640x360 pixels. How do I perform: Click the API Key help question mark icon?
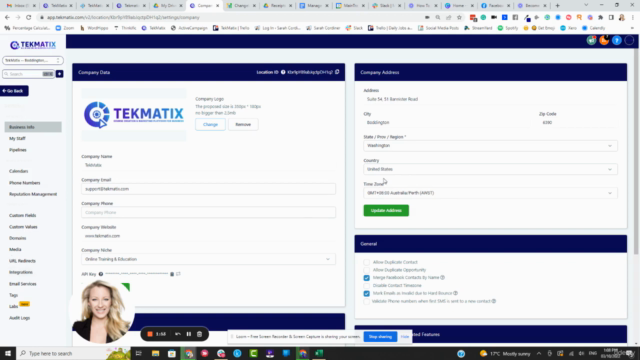tap(101, 274)
